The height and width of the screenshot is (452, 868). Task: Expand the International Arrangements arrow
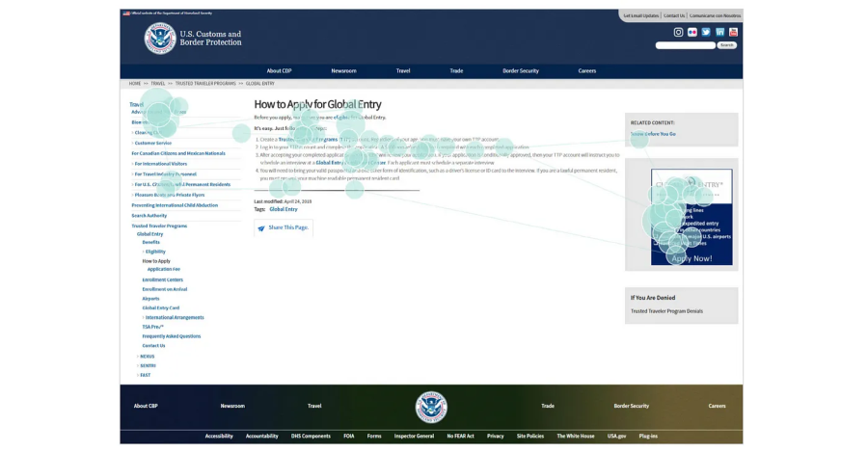(x=144, y=318)
